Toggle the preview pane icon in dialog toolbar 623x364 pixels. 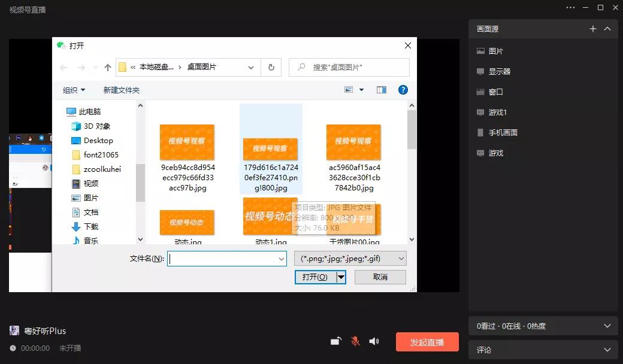click(382, 90)
